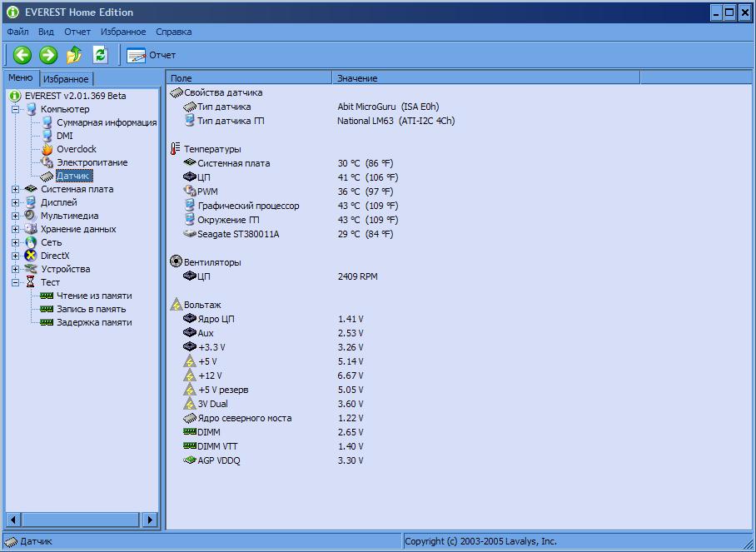Go back with the green left arrow
The image size is (756, 552).
(22, 55)
